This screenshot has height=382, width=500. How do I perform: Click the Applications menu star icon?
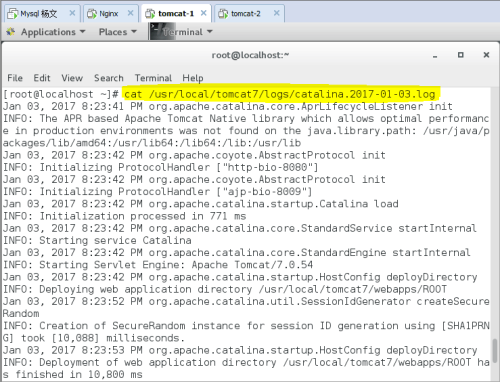(11, 32)
